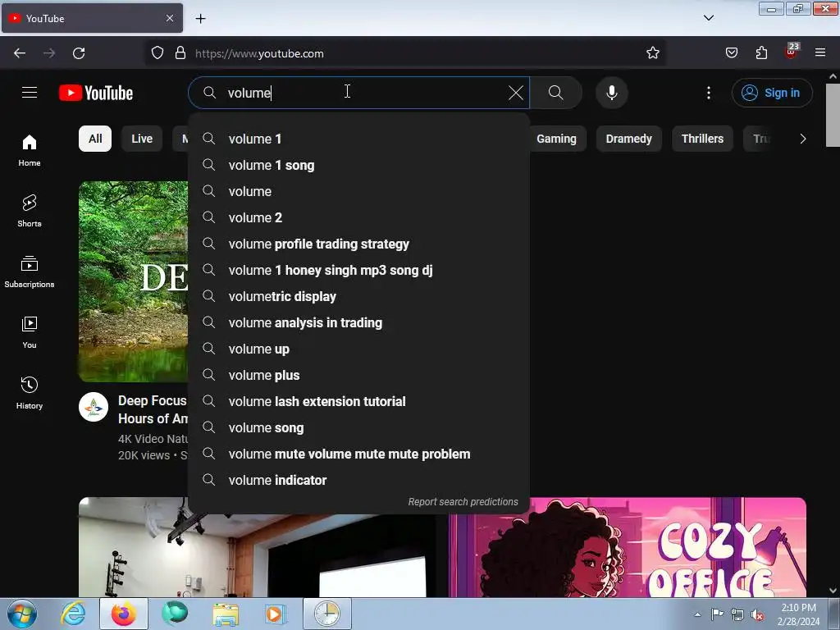
Task: Select the 'volume up' suggestion
Action: tap(359, 349)
